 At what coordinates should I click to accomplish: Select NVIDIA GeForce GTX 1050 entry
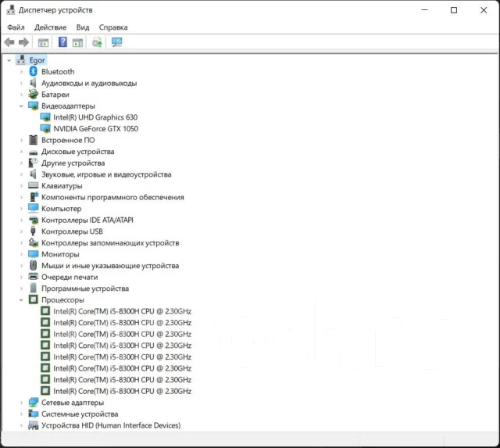[95, 128]
